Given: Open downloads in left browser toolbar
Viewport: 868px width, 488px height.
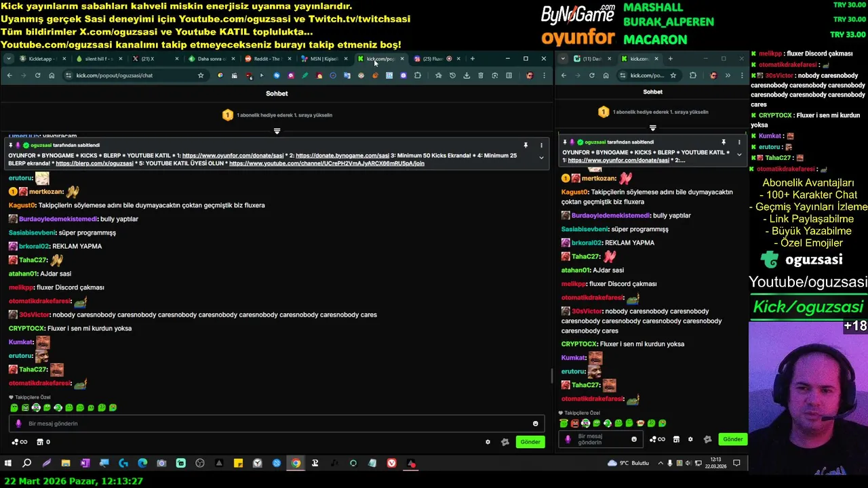Looking at the screenshot, I should (x=467, y=75).
